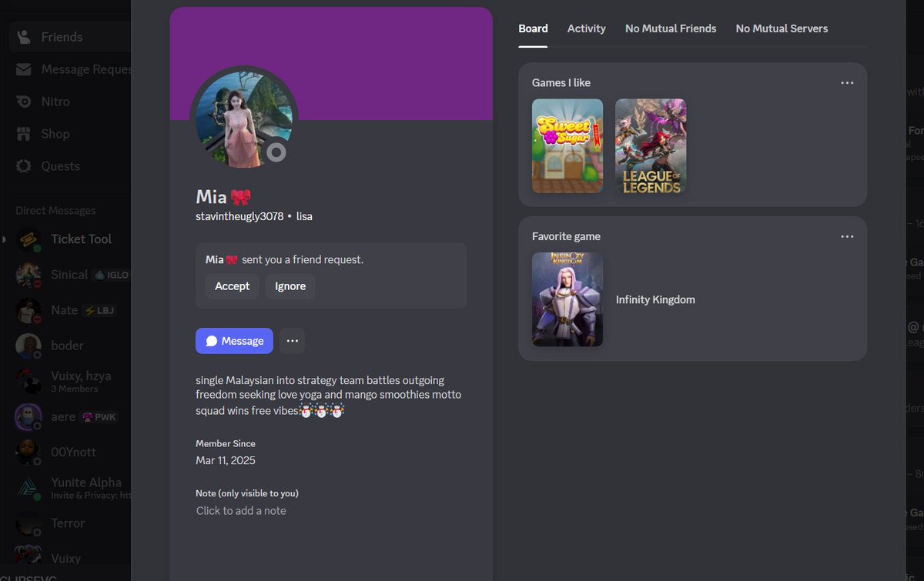The width and height of the screenshot is (924, 581).
Task: Open the Quests compass icon
Action: click(x=23, y=165)
